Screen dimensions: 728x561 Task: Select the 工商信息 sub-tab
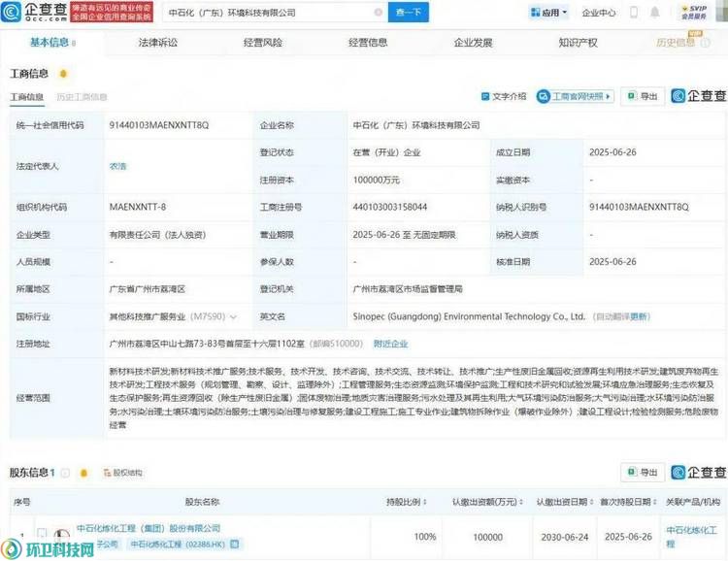(x=27, y=97)
